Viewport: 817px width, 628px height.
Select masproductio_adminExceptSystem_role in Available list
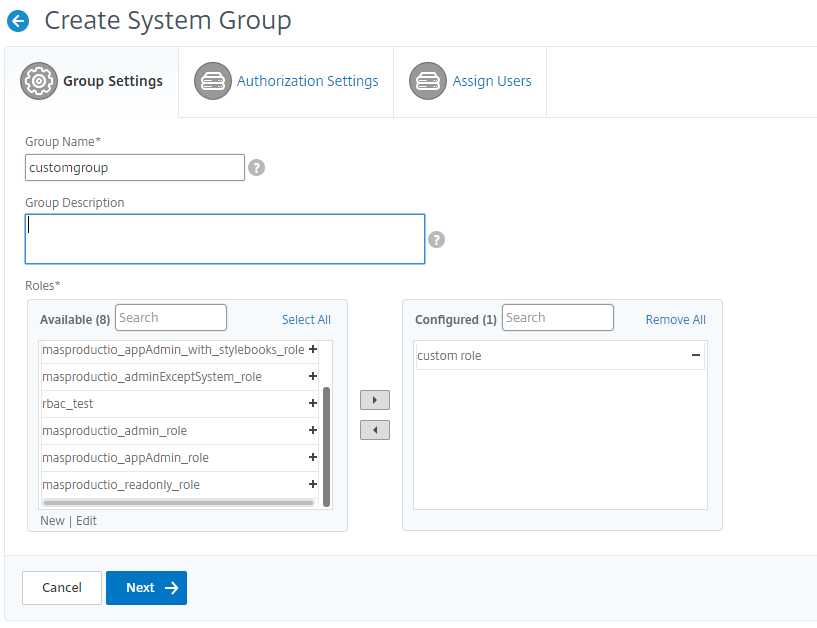(x=179, y=377)
